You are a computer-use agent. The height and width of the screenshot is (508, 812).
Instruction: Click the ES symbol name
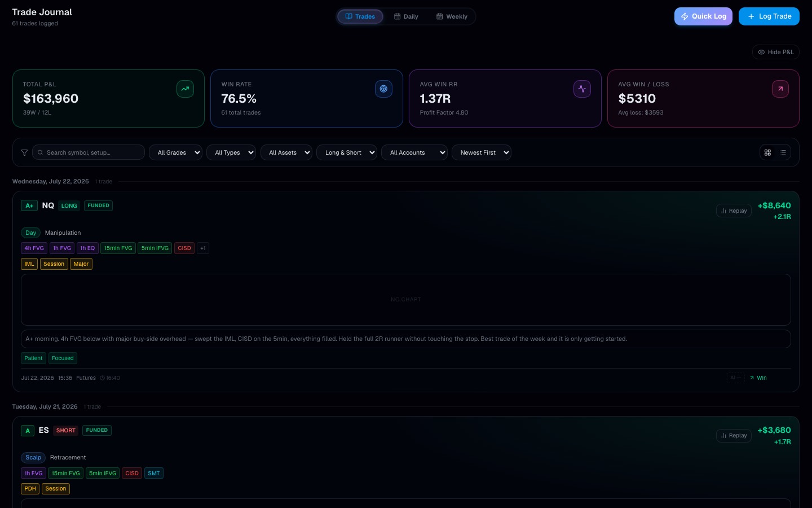(x=44, y=430)
